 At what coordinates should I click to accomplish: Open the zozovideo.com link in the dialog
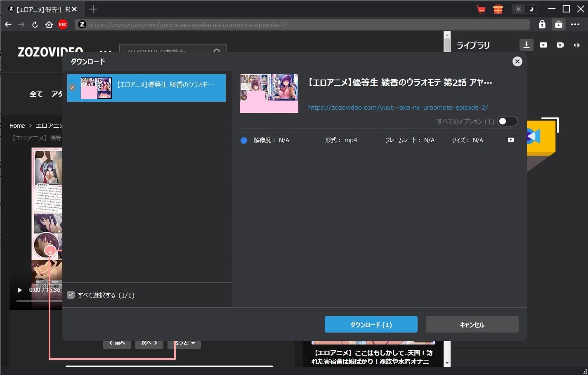(398, 107)
